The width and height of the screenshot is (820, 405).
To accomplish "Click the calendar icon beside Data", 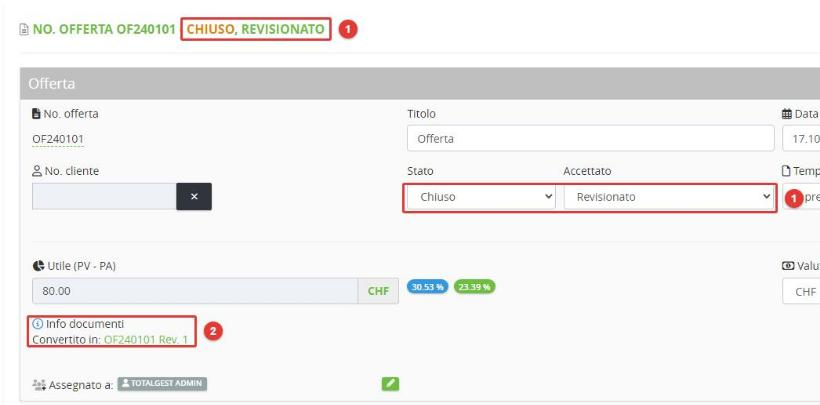I will point(787,114).
